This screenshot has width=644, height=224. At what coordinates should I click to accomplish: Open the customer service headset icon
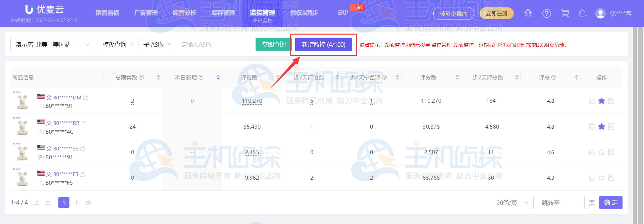point(528,13)
